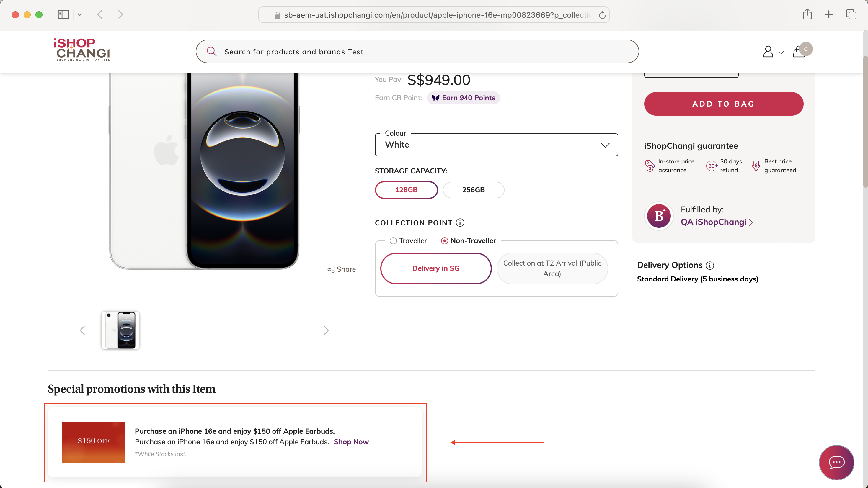Click the Delivery Options info icon

pyautogui.click(x=710, y=265)
